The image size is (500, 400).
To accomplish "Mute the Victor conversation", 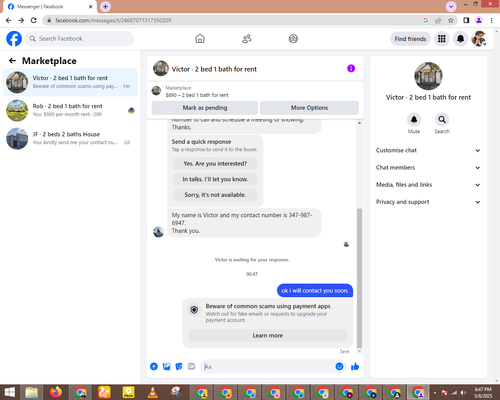I will (414, 120).
